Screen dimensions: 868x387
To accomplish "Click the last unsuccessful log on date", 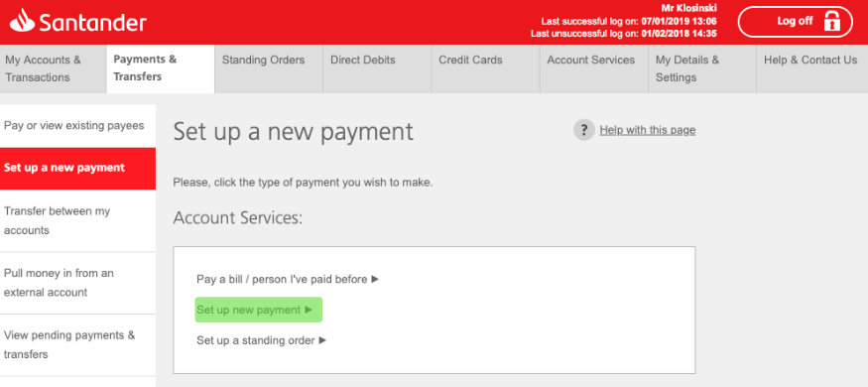I will pyautogui.click(x=680, y=34).
